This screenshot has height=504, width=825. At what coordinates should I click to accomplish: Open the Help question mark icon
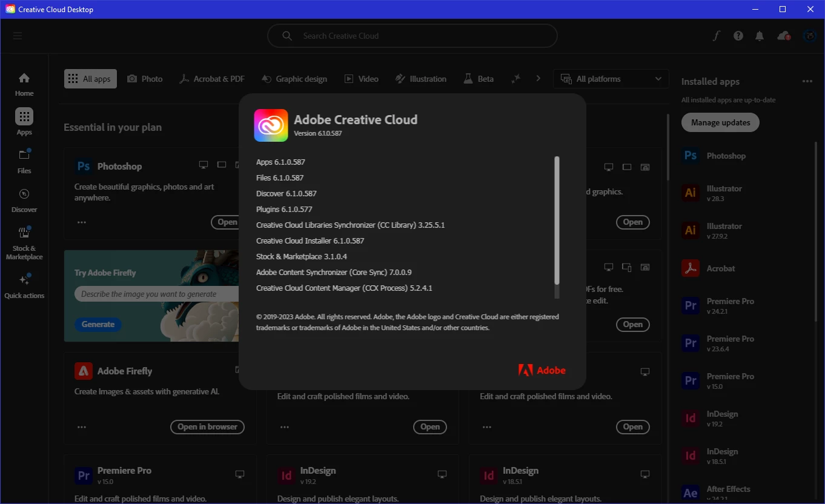click(738, 36)
